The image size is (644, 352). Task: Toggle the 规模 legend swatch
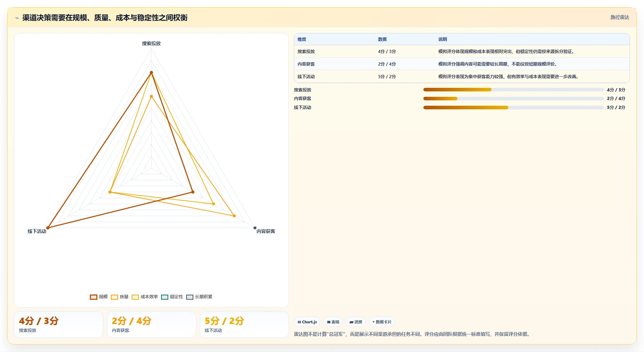(94, 297)
